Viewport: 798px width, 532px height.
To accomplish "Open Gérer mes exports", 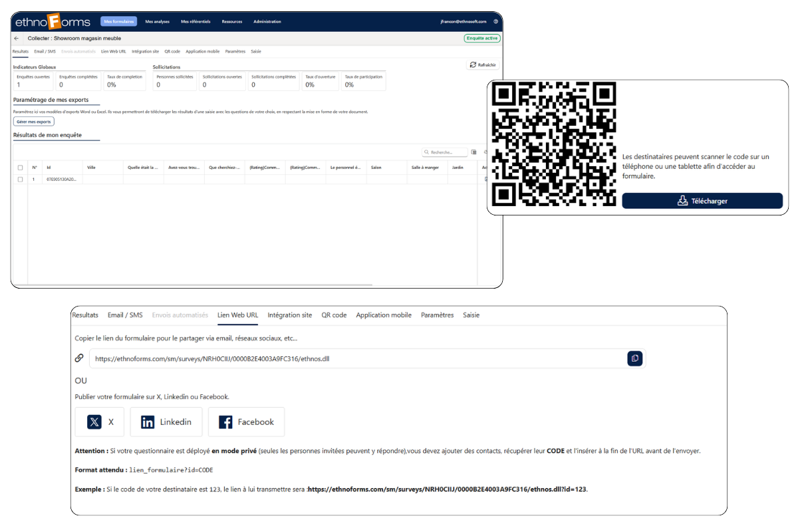I will point(34,121).
